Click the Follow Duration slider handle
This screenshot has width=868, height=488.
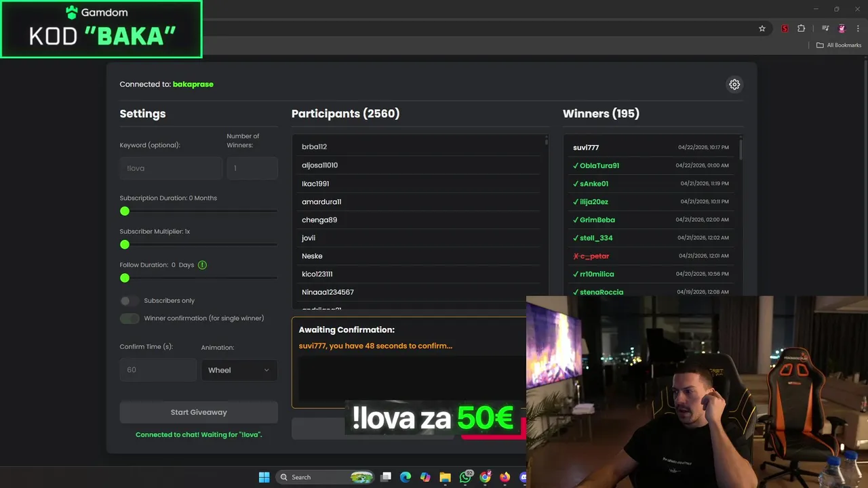click(125, 278)
